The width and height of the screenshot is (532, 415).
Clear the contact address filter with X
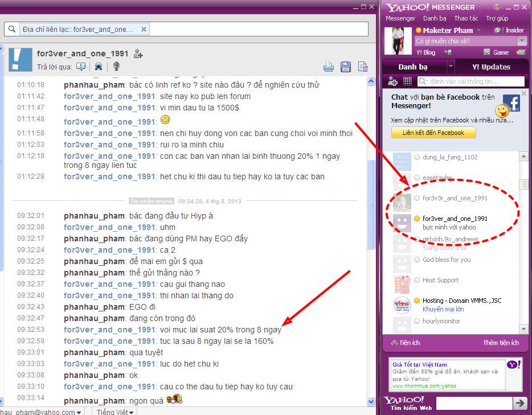[x=144, y=30]
